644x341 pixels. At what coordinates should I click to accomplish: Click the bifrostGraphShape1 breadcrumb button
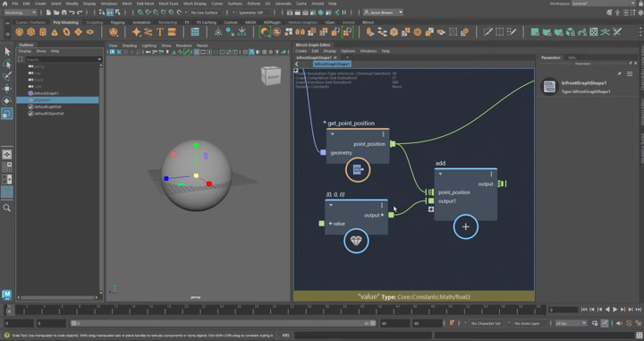pyautogui.click(x=332, y=64)
